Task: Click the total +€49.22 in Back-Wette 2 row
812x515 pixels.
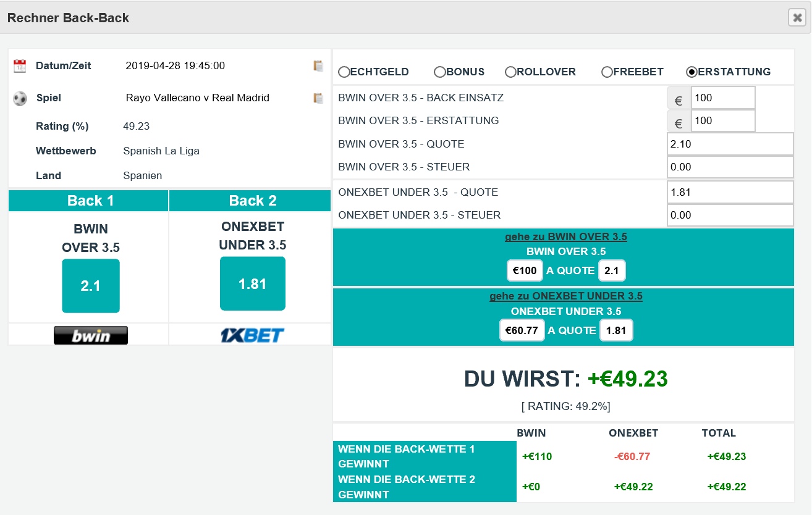Action: coord(727,487)
